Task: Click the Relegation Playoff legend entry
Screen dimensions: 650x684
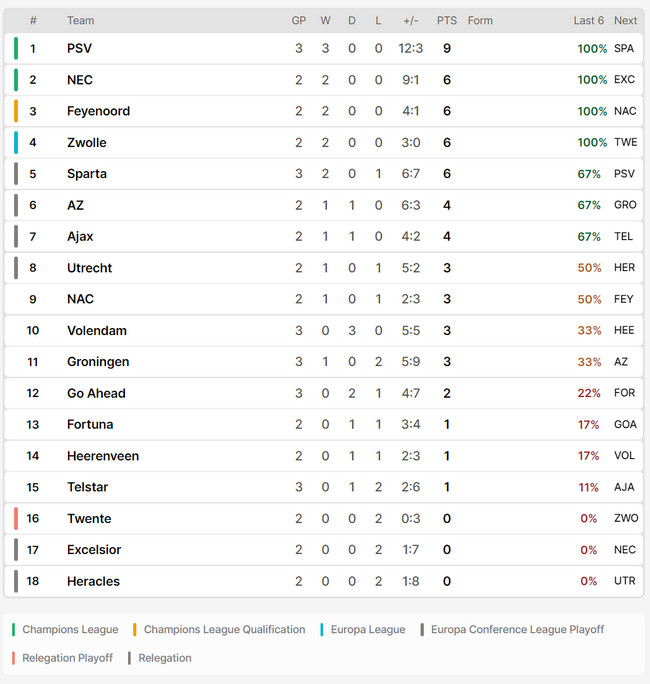Action: (62, 658)
